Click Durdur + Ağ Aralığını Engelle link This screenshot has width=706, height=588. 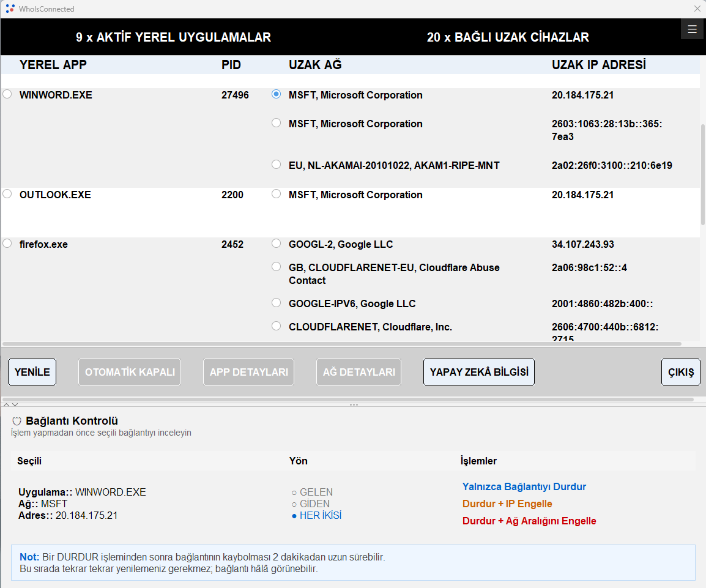tap(529, 521)
